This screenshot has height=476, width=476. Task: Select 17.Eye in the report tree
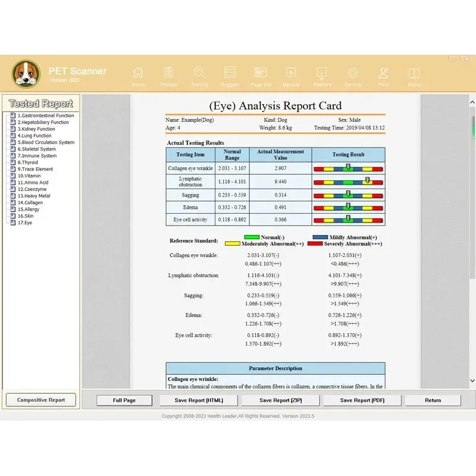click(24, 223)
